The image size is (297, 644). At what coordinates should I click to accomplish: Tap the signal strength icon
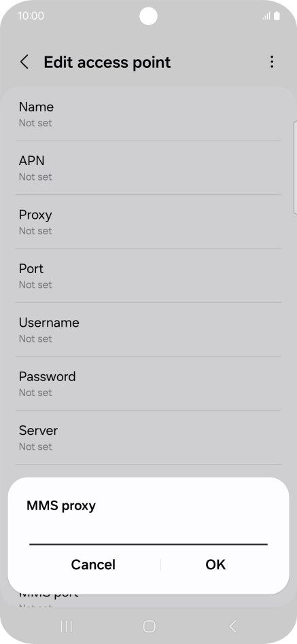coord(266,16)
